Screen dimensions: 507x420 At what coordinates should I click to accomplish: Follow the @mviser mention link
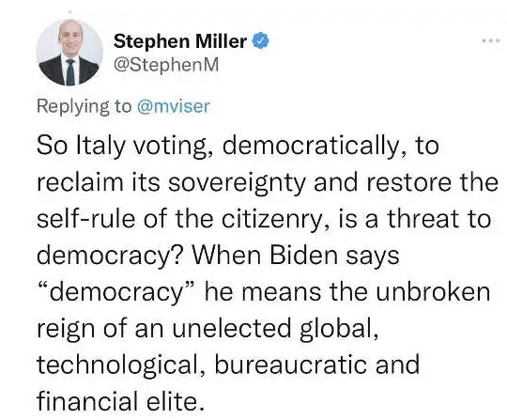(174, 106)
